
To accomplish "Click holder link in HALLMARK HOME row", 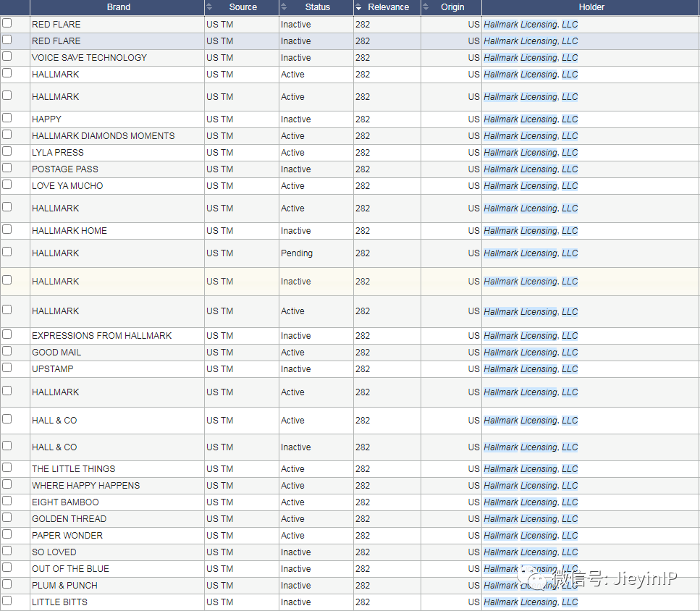I will [531, 231].
